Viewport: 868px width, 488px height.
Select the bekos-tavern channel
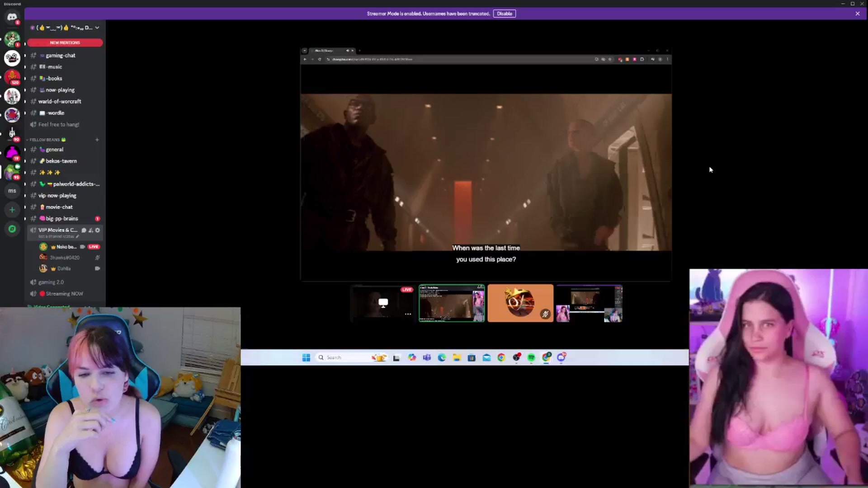tap(65, 161)
